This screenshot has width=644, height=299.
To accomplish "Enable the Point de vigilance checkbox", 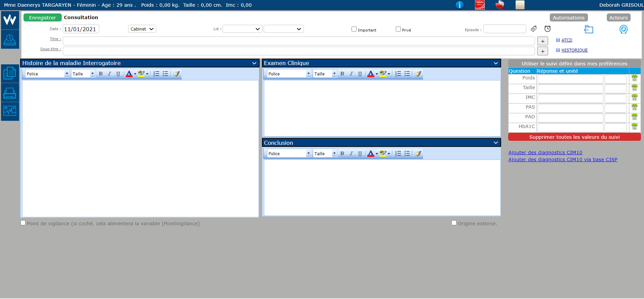I will [23, 223].
